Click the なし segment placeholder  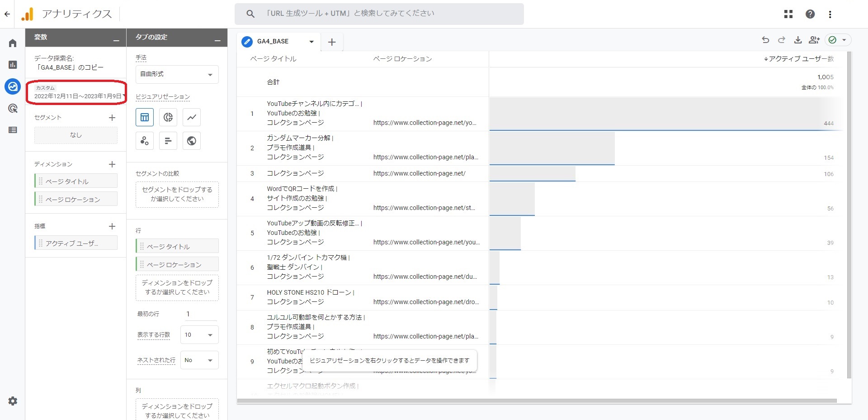[x=76, y=135]
